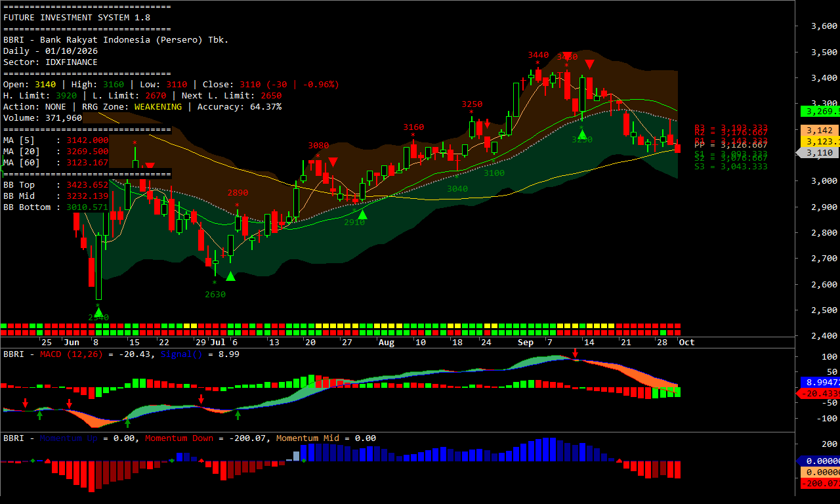Screen dimensions: 840x504
Task: Click the MACD green arrow below the 6 date
Action: [238, 414]
